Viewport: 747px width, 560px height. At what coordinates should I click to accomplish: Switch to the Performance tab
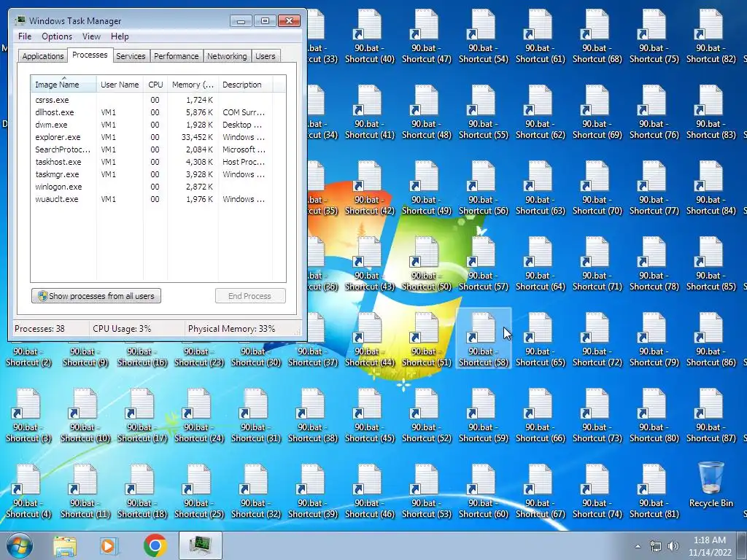tap(176, 56)
